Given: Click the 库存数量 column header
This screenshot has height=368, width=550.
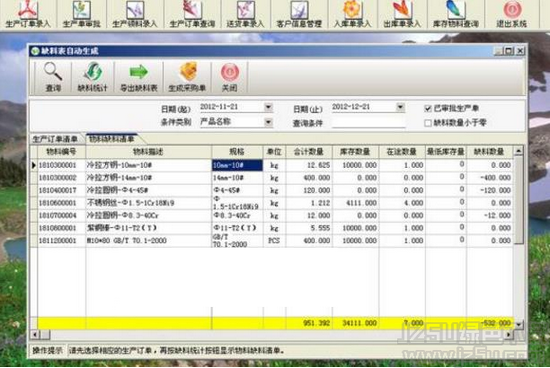Looking at the screenshot, I should [355, 152].
